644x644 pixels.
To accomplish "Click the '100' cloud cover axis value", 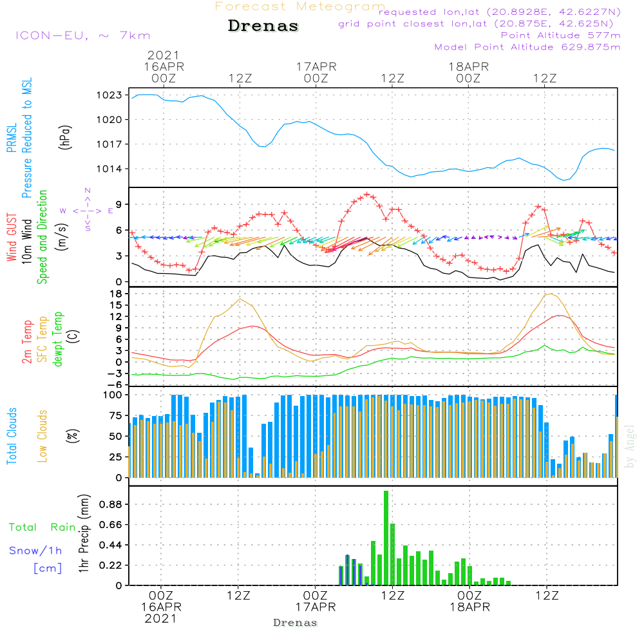I will pyautogui.click(x=113, y=395).
